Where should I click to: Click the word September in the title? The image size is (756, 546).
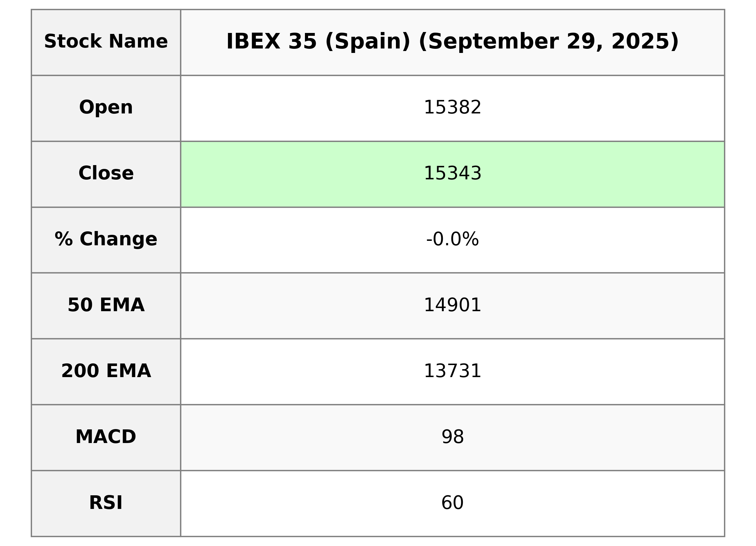coord(493,42)
